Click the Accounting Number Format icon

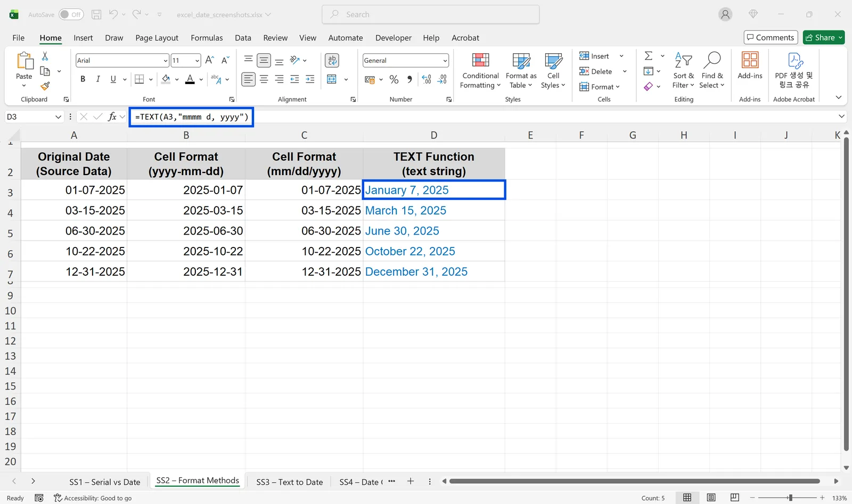370,79
